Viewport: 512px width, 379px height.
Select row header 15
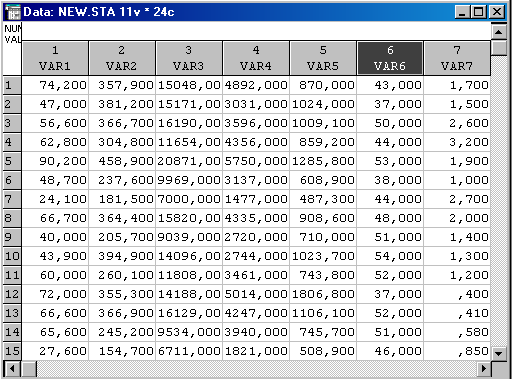tap(12, 351)
